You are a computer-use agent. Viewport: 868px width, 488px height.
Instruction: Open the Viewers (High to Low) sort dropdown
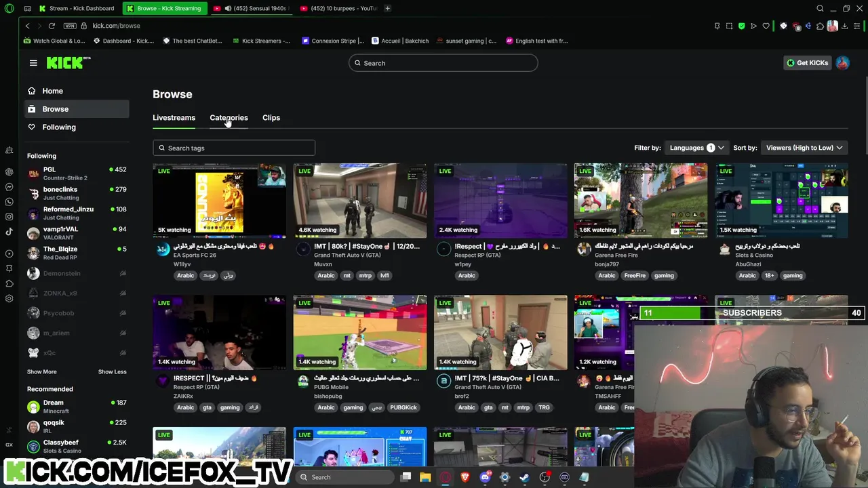[x=804, y=148]
